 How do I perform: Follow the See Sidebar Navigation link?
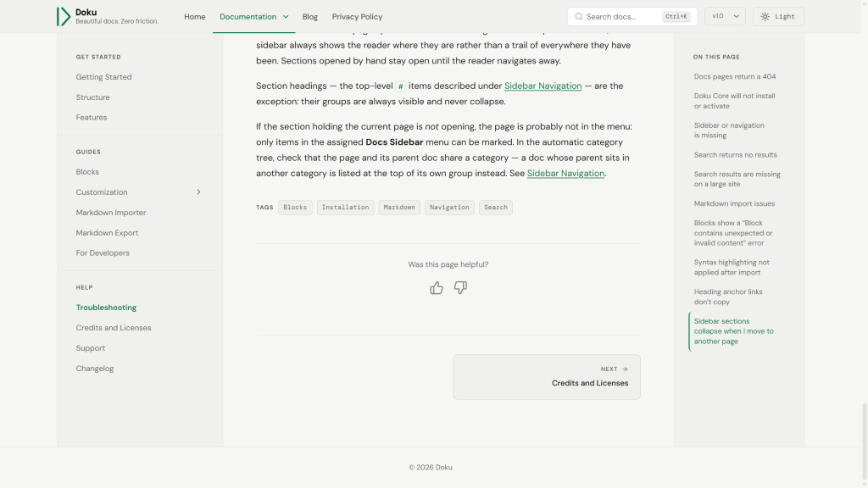[x=565, y=173]
